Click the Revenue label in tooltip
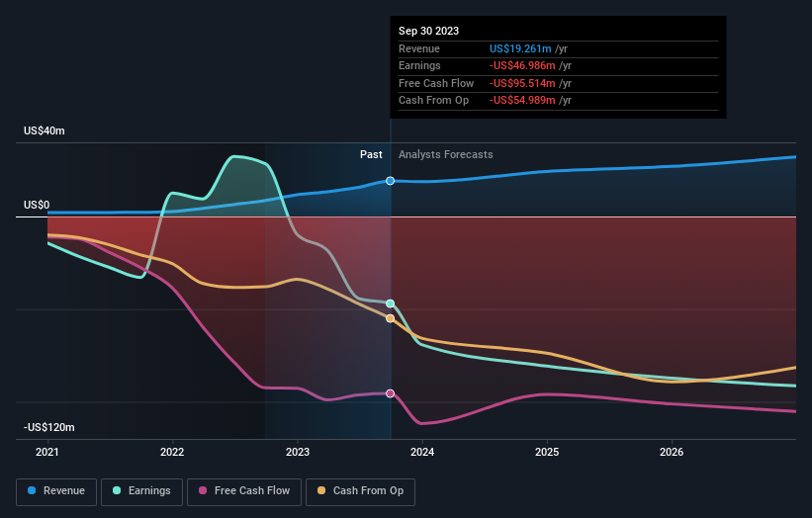The height and width of the screenshot is (518, 812). click(419, 48)
